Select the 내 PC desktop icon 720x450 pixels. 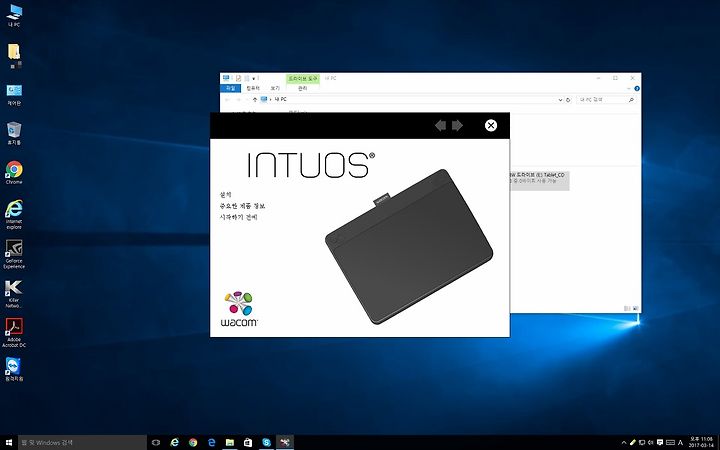pos(14,16)
